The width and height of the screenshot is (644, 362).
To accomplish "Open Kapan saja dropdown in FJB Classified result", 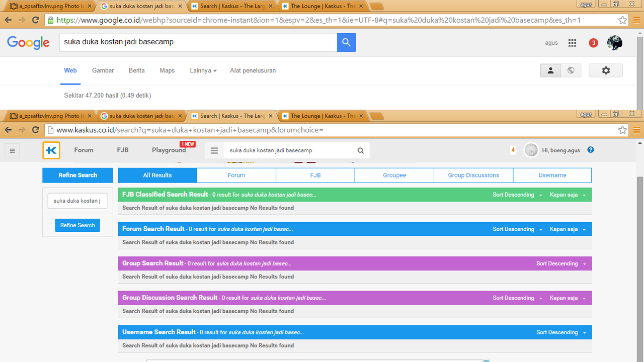I will click(568, 195).
